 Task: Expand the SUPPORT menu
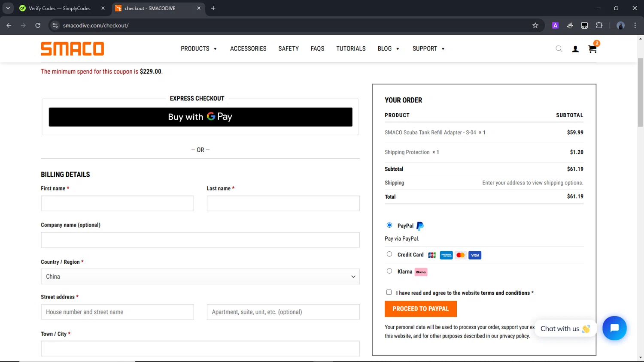428,49
